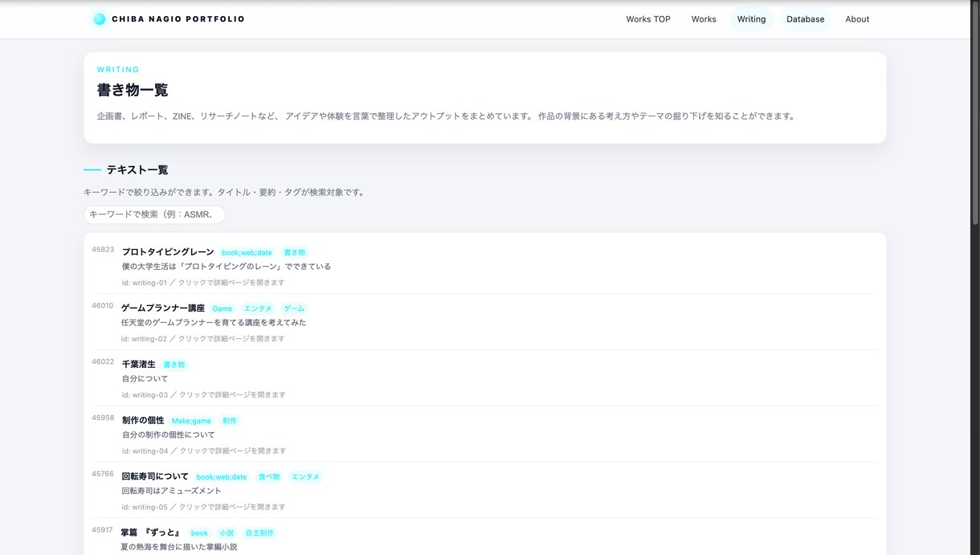Click the number 46010

103,306
